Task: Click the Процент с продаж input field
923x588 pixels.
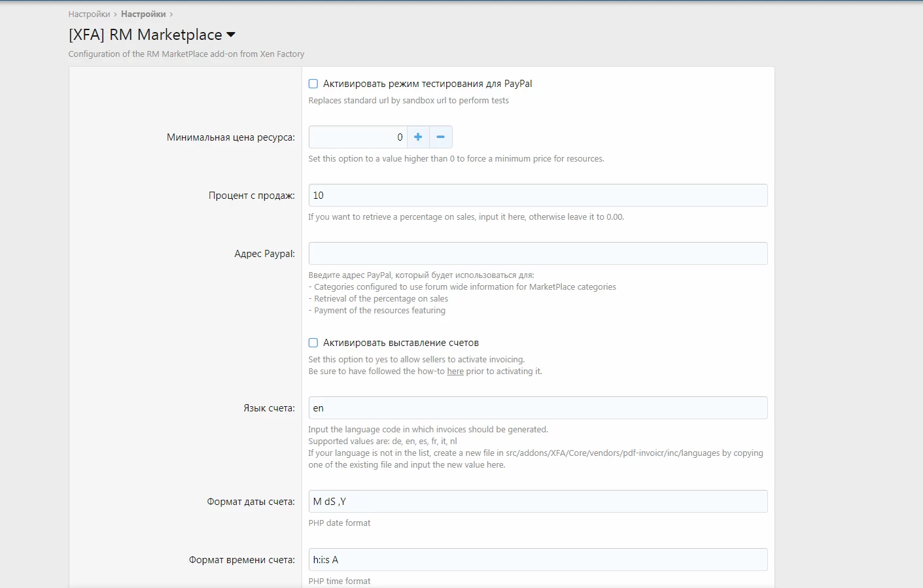Action: pos(538,196)
